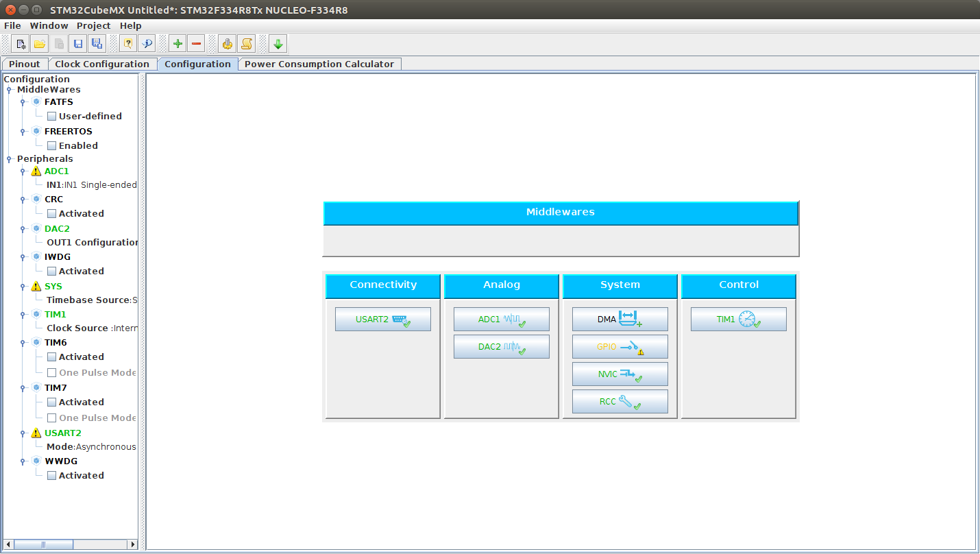Open the USART2 configuration button
980x554 pixels.
(382, 320)
